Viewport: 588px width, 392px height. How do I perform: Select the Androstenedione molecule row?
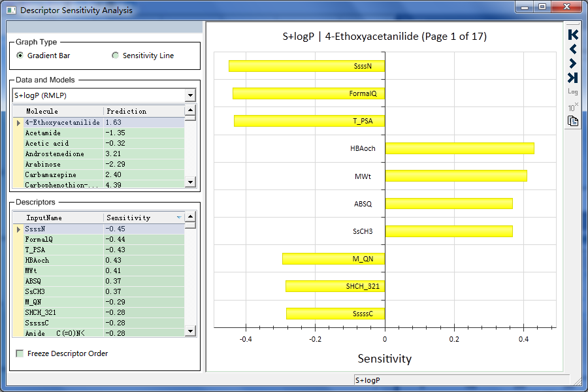(99, 154)
